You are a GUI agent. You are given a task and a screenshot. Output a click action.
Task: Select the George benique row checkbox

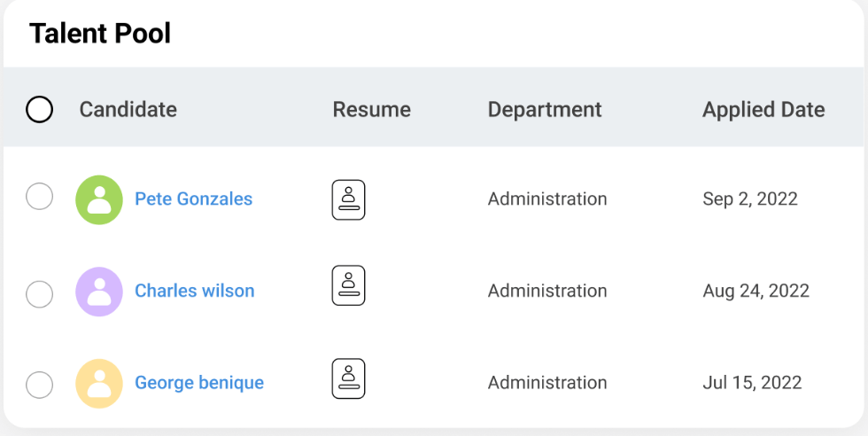(39, 385)
